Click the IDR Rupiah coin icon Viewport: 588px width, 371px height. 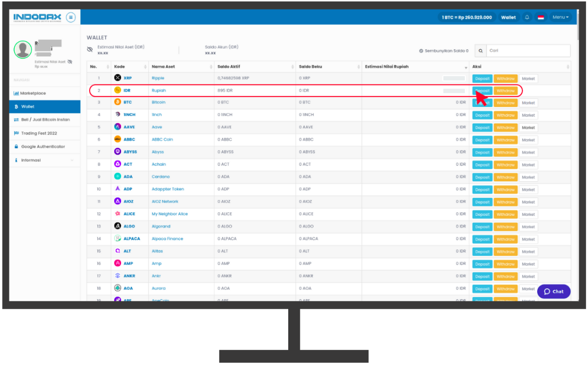117,90
